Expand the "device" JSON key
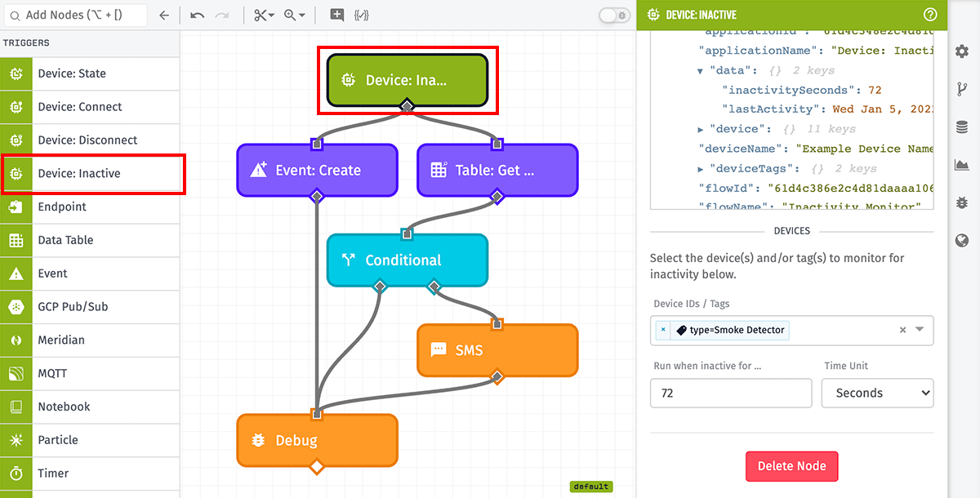Screen dimensions: 980x498 (701, 129)
